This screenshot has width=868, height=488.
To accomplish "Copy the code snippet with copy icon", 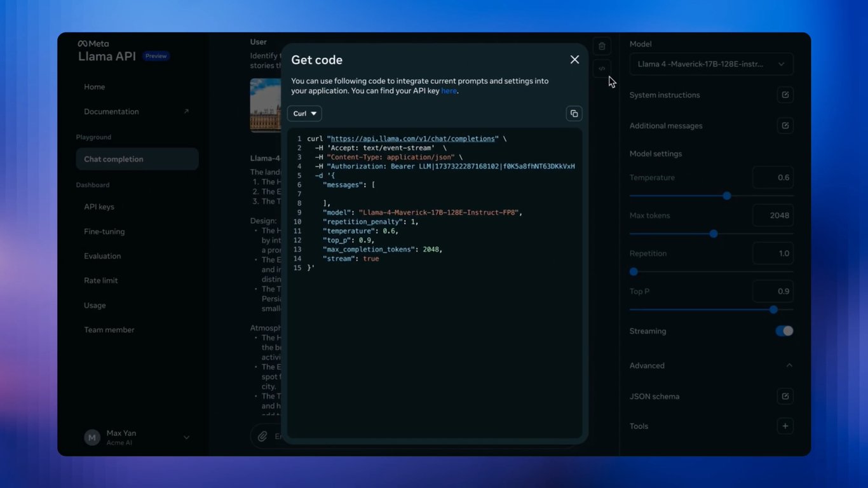I will 574,114.
